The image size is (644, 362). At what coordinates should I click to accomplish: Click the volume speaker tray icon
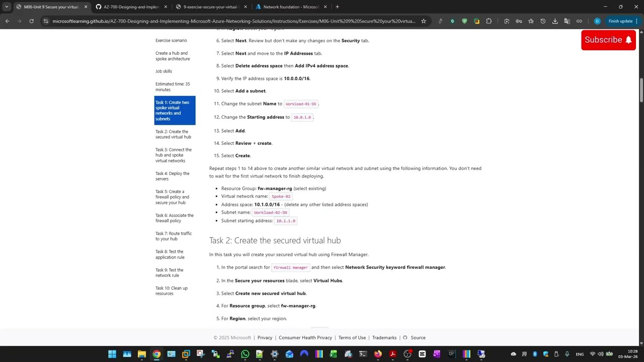[601, 354]
